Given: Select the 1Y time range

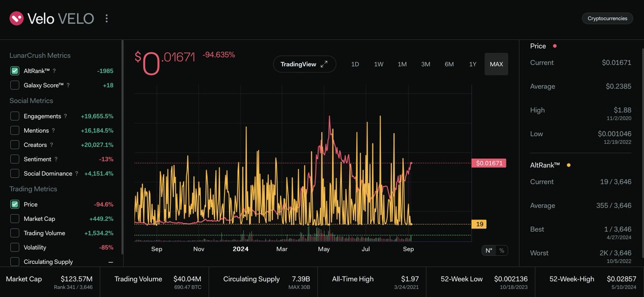Looking at the screenshot, I should (473, 64).
